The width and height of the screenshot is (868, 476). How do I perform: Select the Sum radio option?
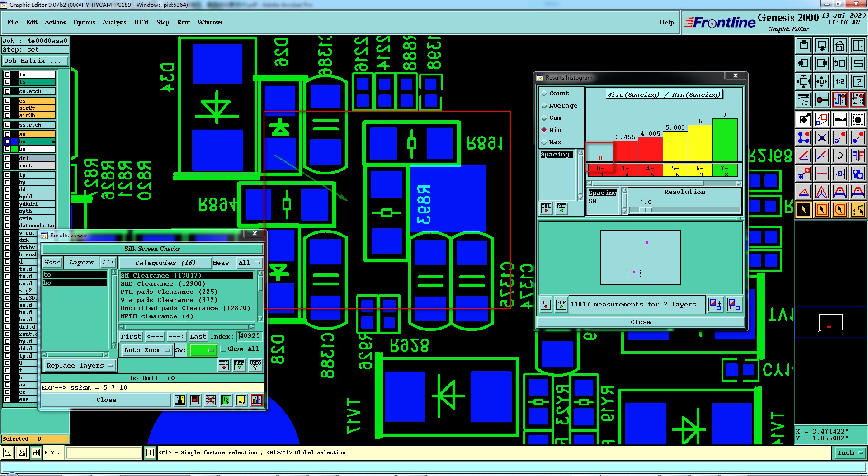pyautogui.click(x=544, y=118)
